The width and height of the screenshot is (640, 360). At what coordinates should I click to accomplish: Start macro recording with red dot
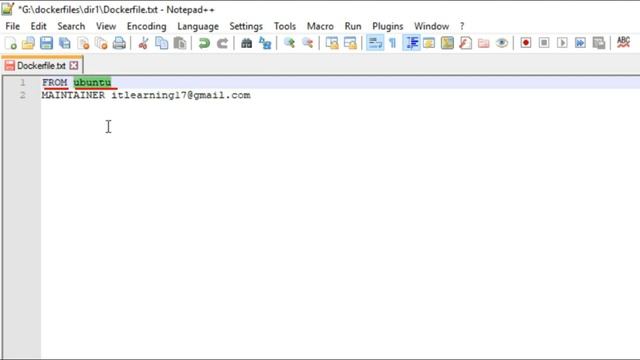(526, 43)
